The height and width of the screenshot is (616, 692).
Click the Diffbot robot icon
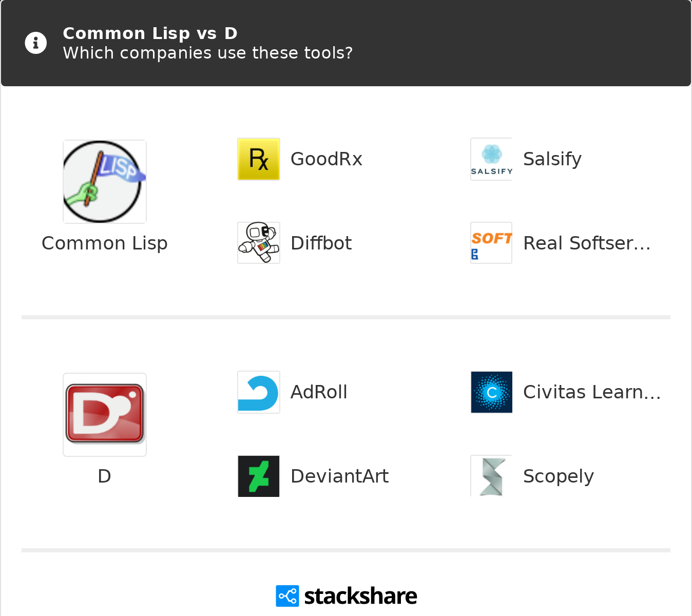click(x=259, y=243)
